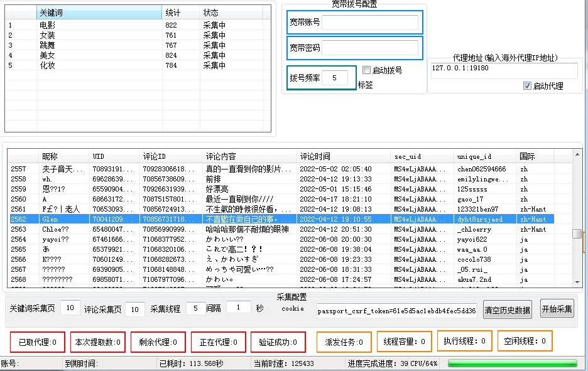Click the 宽带密码 text box

[370, 48]
